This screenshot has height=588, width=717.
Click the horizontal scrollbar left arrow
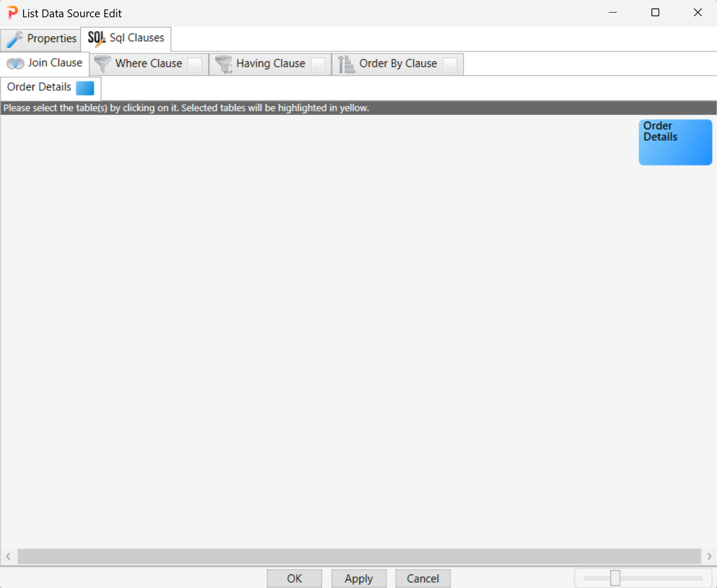tap(8, 556)
